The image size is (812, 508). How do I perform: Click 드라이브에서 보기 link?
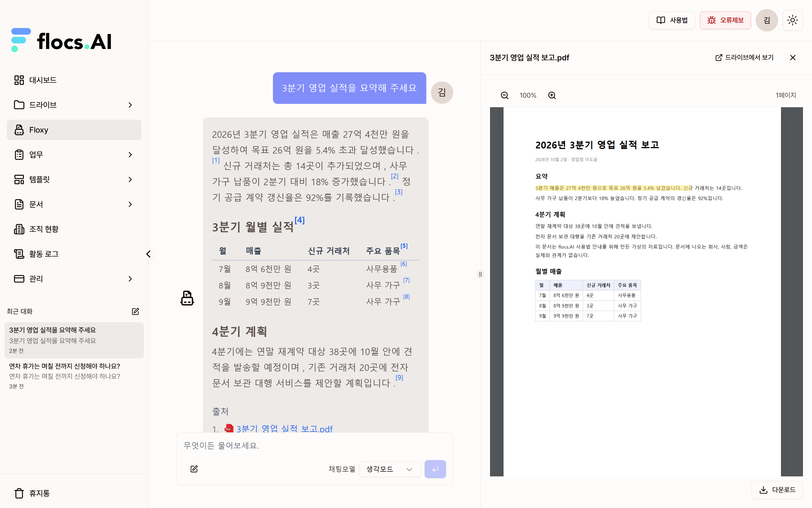744,58
